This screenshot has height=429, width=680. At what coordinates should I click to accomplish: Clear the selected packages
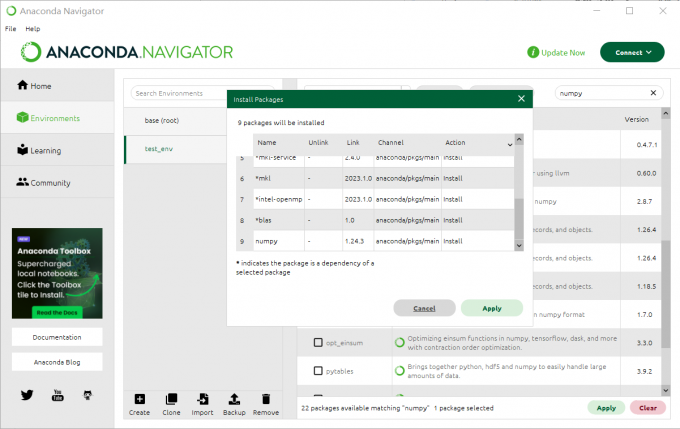[647, 408]
